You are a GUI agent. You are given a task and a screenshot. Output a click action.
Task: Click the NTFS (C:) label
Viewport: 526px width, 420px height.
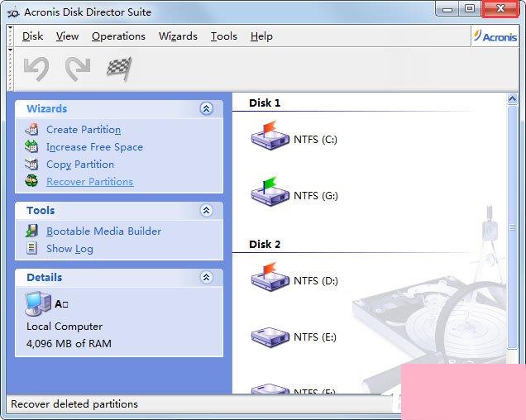click(315, 139)
